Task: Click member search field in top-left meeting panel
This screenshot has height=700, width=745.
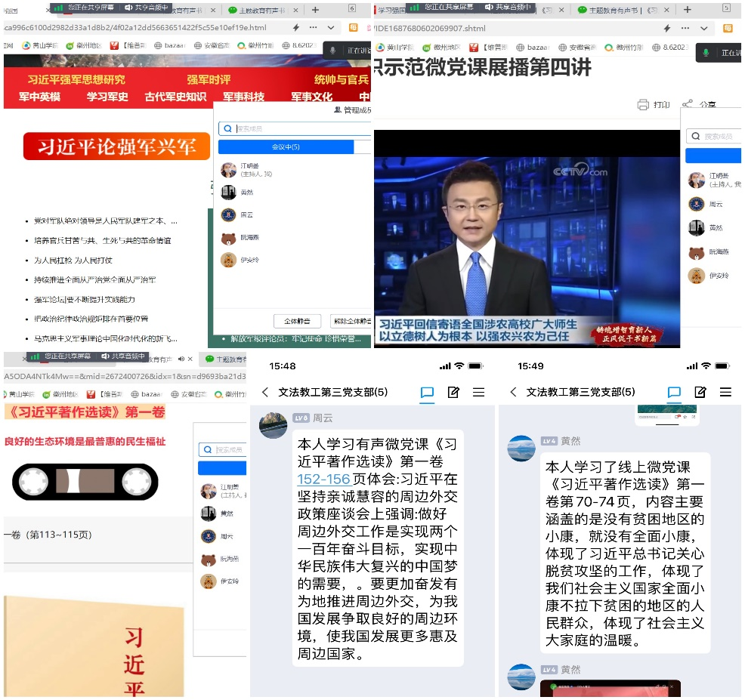Action: coord(295,128)
